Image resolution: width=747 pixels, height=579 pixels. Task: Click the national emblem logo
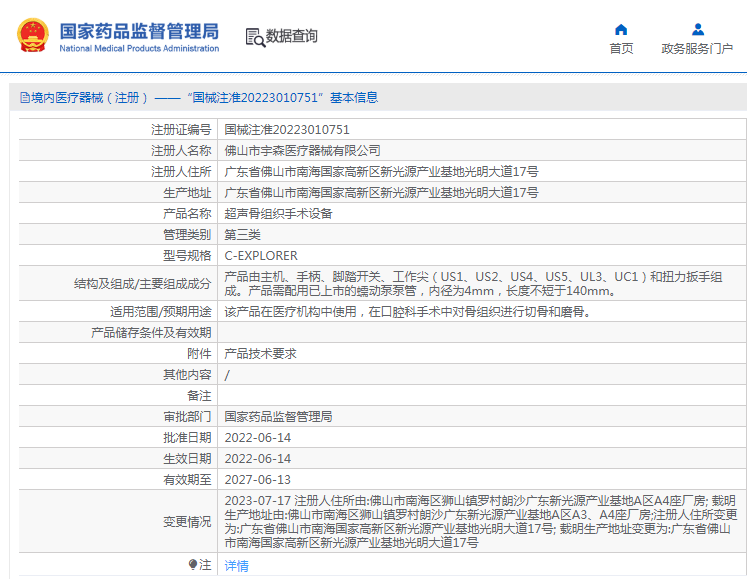pos(32,36)
